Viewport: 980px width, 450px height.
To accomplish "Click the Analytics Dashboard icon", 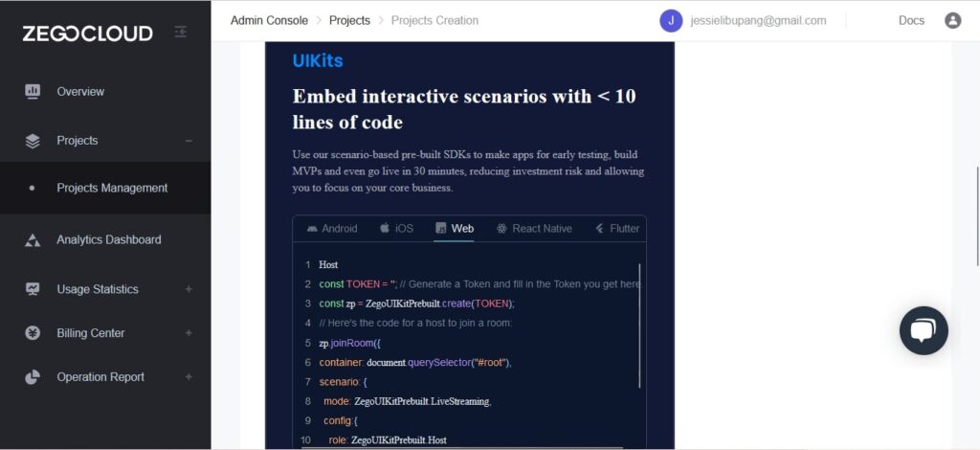I will tap(33, 240).
